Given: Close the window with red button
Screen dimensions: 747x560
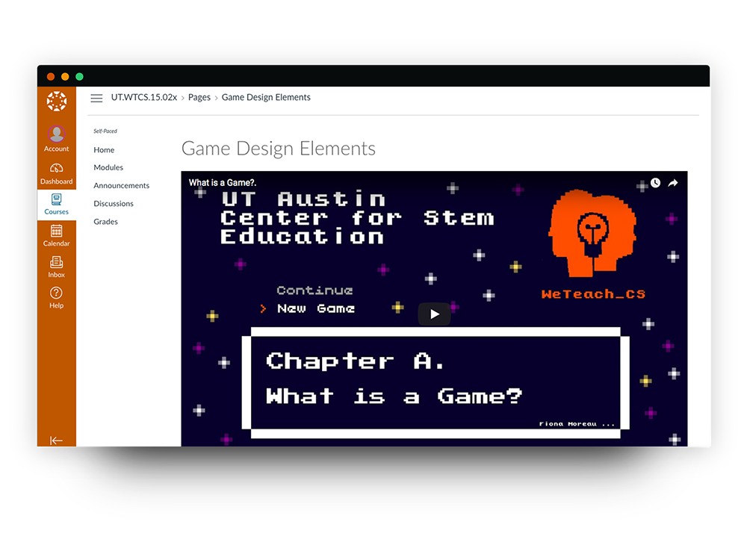Looking at the screenshot, I should click(51, 77).
